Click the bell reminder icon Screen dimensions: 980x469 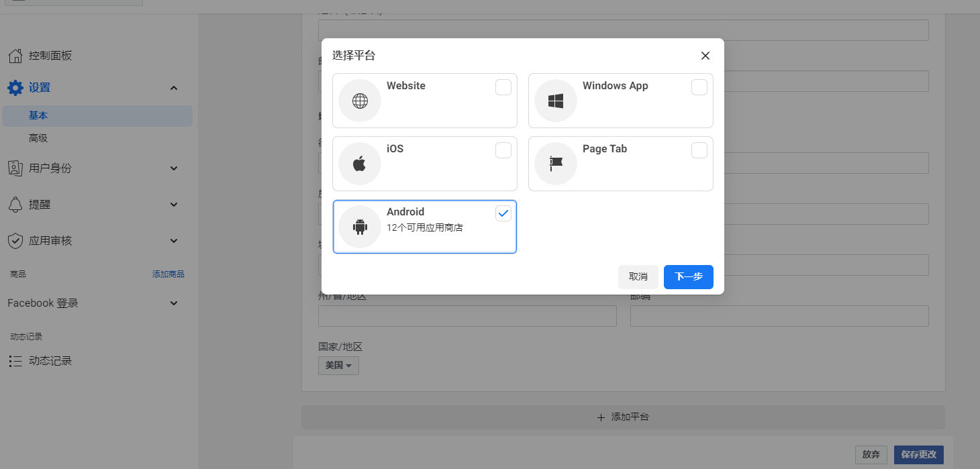15,205
